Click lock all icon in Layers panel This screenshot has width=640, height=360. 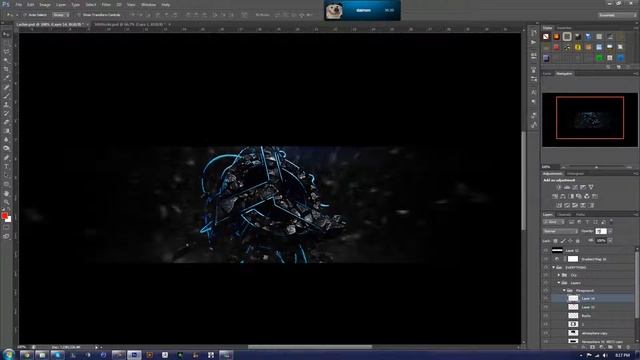[x=578, y=241]
